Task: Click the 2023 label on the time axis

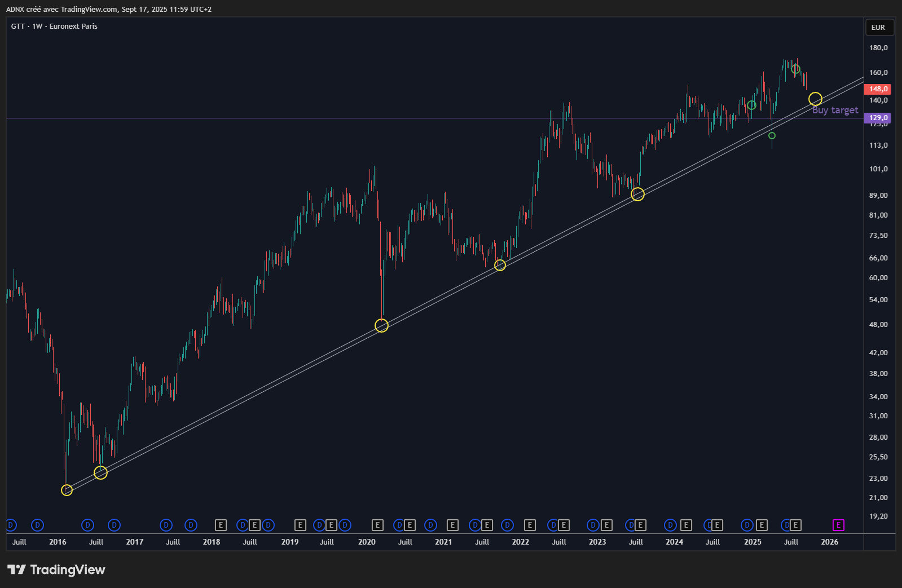Action: point(597,542)
